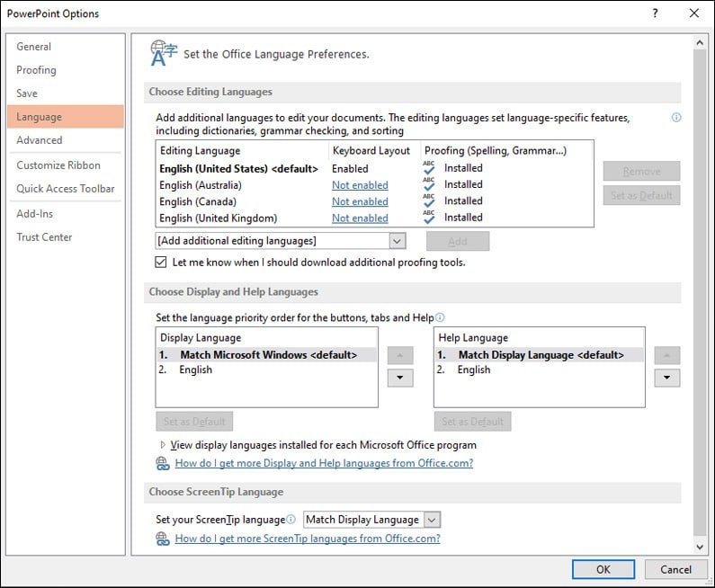Click scroll up arrow of options scrollbar

coord(700,42)
